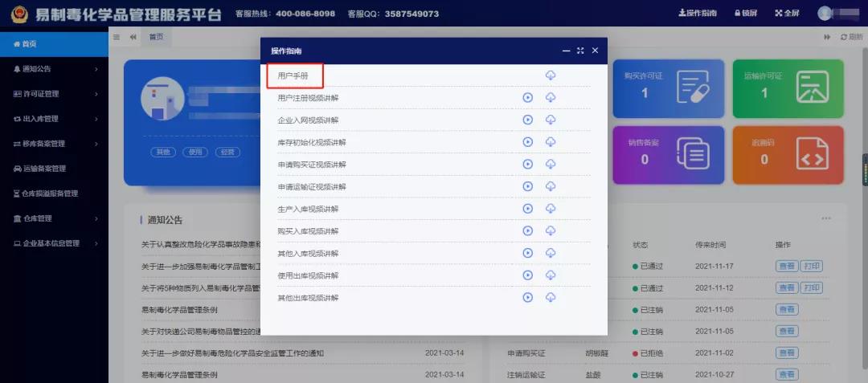868x383 pixels.
Task: Download the 企业入网视频讲解 video
Action: (x=551, y=120)
